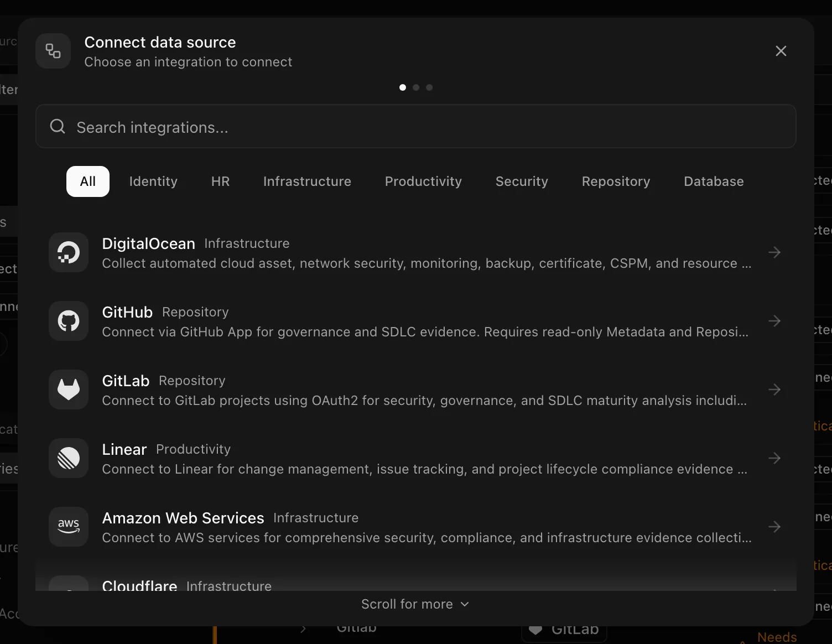Click the magnifier icon in search bar
The image size is (832, 644).
(x=58, y=127)
